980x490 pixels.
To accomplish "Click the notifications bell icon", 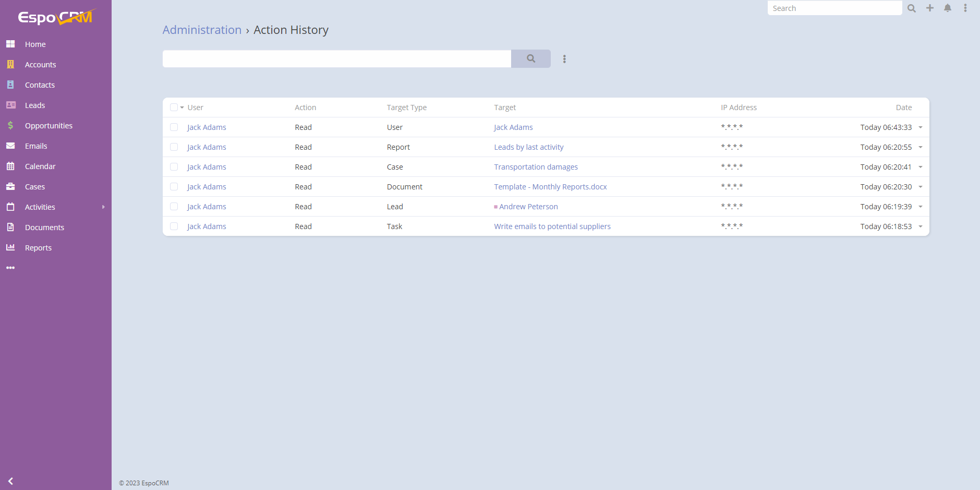I will click(x=948, y=8).
